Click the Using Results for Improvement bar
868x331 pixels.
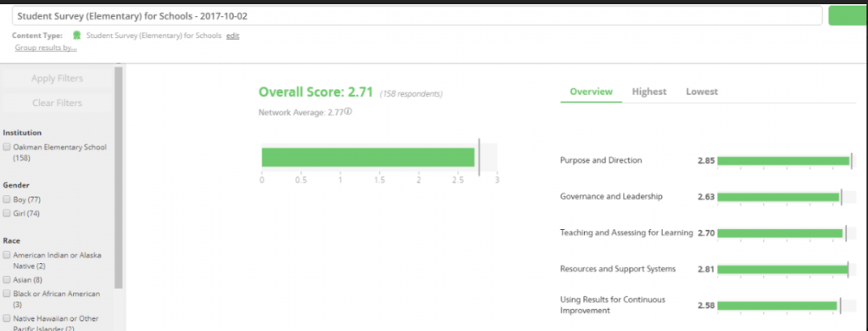[x=777, y=306]
